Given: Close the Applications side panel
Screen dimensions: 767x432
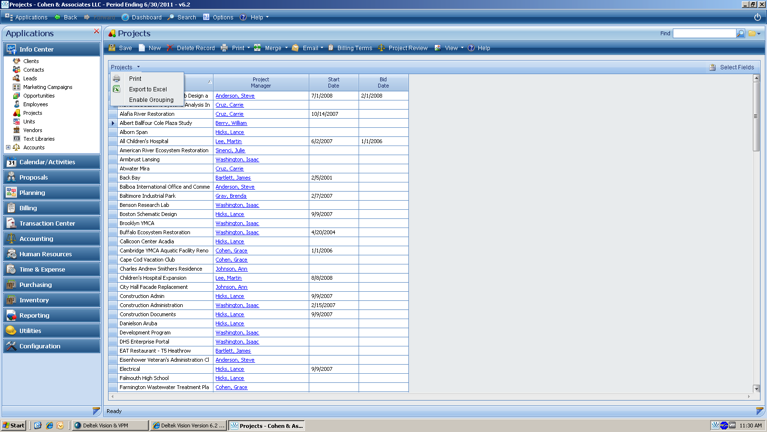Looking at the screenshot, I should [97, 32].
